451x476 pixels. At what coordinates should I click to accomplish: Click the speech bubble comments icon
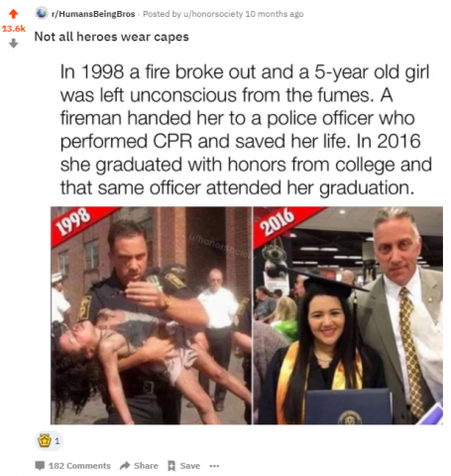(40, 466)
